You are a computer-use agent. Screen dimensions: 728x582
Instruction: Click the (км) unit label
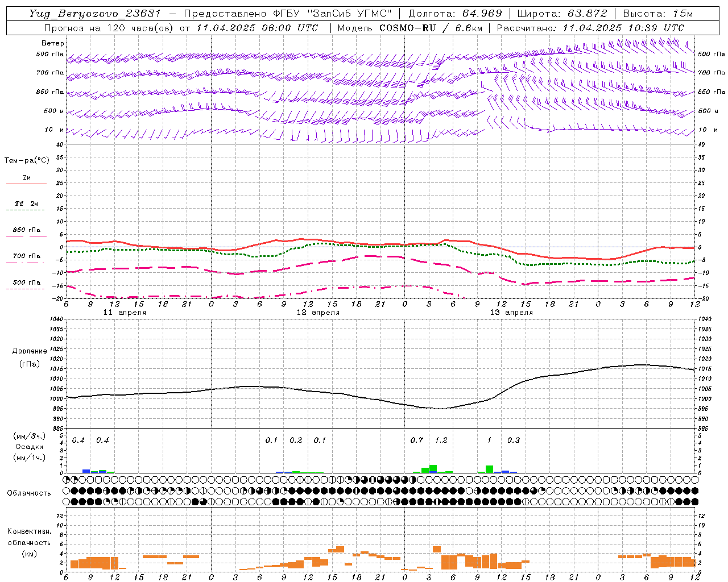(x=29, y=554)
